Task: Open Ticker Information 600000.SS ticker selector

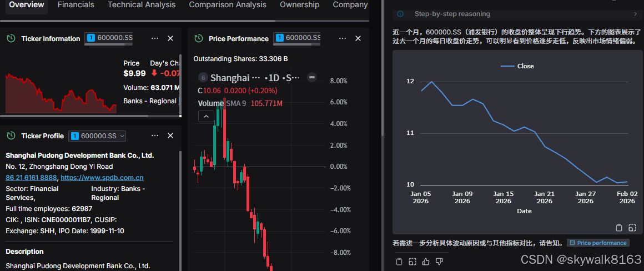Action: coord(108,38)
